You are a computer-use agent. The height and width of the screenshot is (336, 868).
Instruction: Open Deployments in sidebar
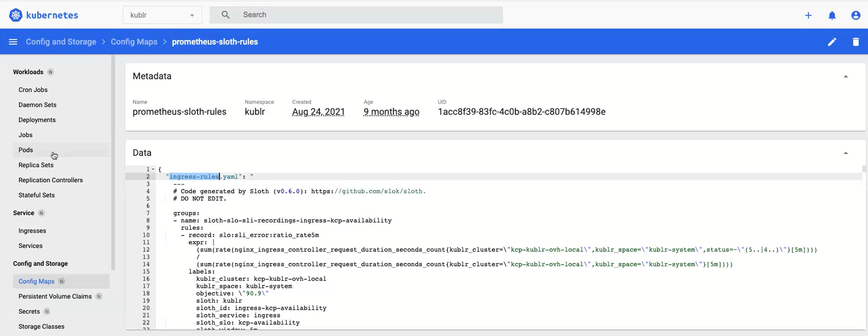[x=37, y=120]
